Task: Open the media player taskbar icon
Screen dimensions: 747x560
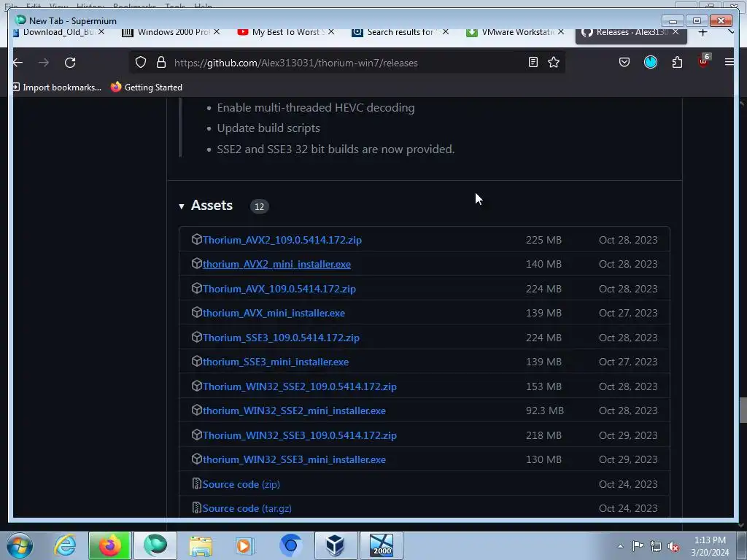Action: 245,545
